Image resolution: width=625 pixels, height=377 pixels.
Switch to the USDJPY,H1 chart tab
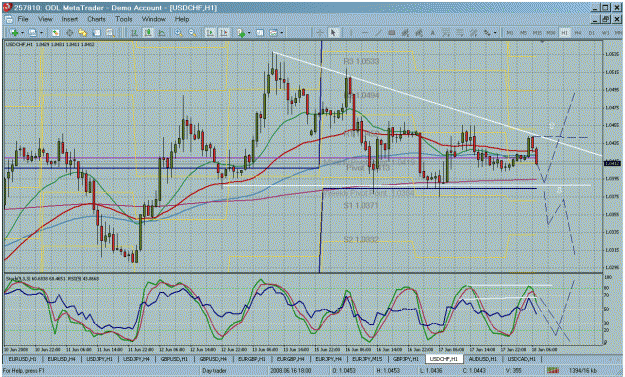(100, 359)
